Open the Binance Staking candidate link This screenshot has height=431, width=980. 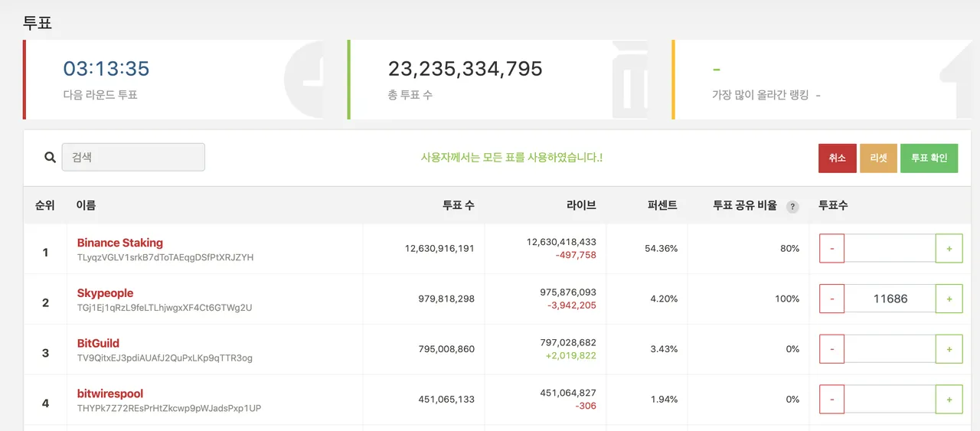(120, 243)
